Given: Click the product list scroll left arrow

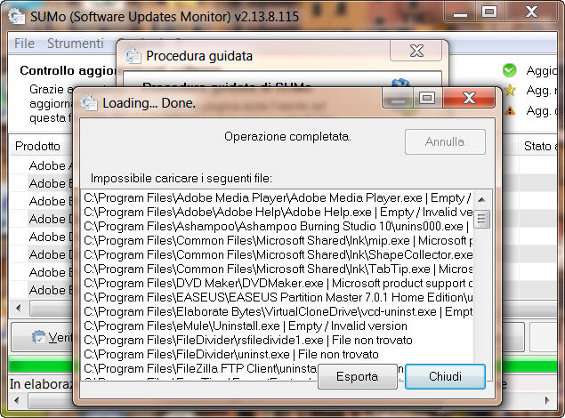Looking at the screenshot, I should [x=19, y=308].
